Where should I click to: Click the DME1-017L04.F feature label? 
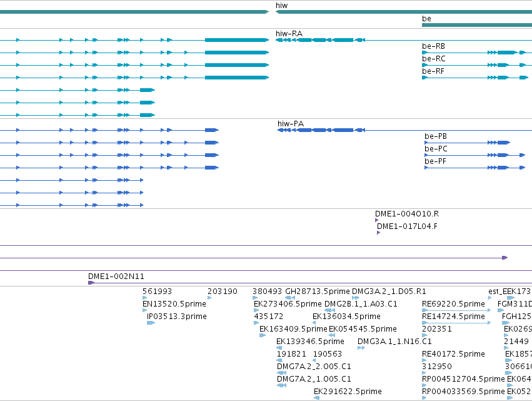(407, 226)
